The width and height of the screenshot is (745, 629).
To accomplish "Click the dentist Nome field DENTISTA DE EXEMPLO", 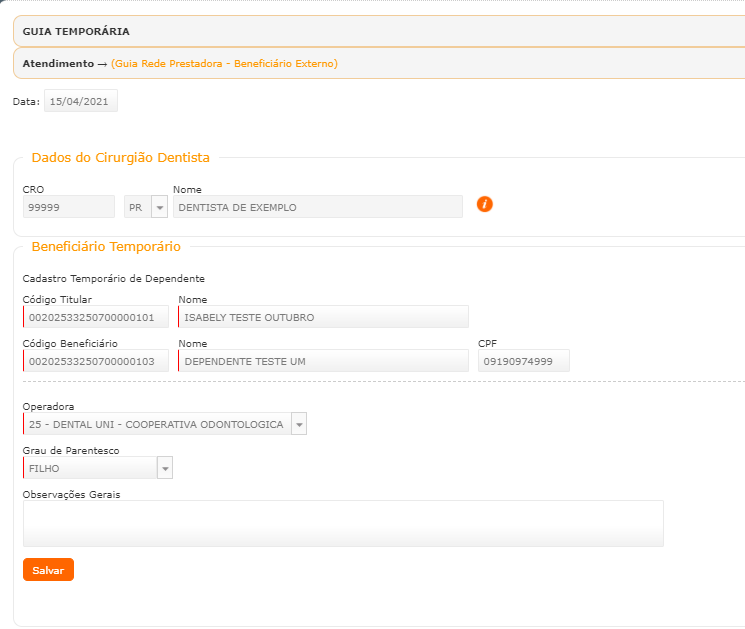I will coord(317,207).
